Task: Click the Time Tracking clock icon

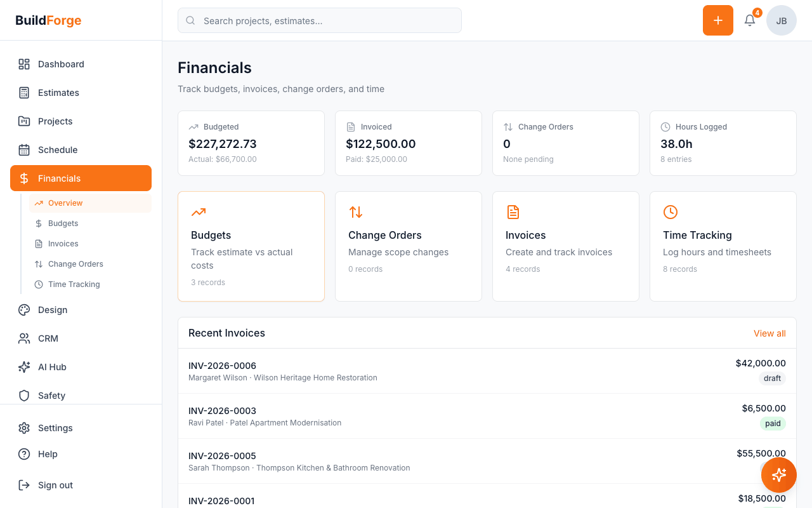Action: (38, 284)
